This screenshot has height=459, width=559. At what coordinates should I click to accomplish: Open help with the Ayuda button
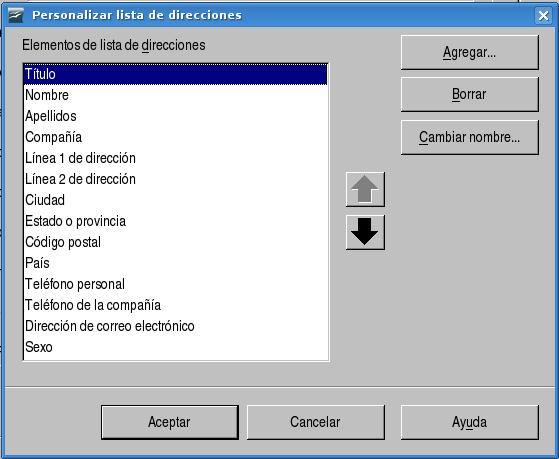click(x=470, y=422)
